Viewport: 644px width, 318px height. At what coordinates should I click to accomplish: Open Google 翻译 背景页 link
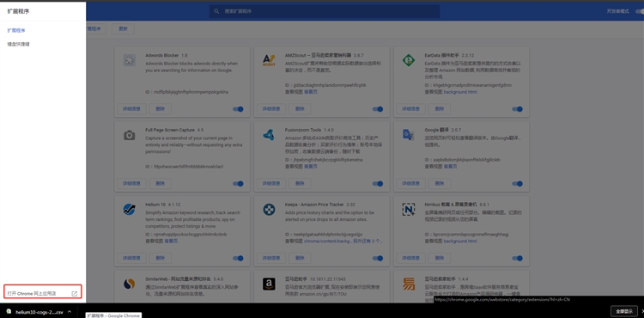451,167
